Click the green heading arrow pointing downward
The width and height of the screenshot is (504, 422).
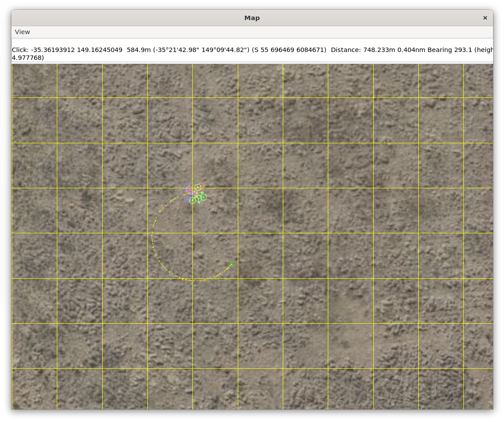[199, 202]
